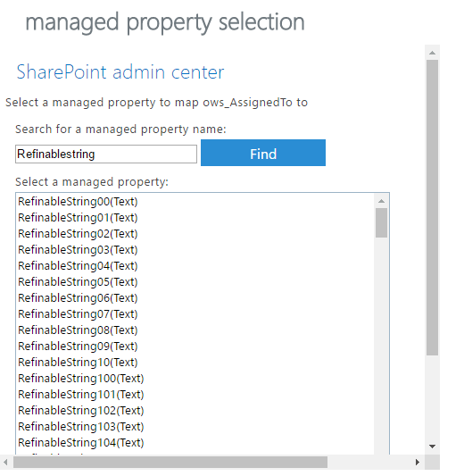Screen dimensions: 464x476
Task: Select RefinableString05(Text) entry
Action: 78,282
